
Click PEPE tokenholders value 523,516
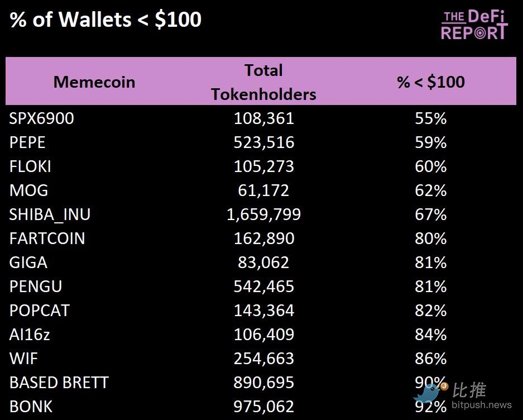coord(263,142)
